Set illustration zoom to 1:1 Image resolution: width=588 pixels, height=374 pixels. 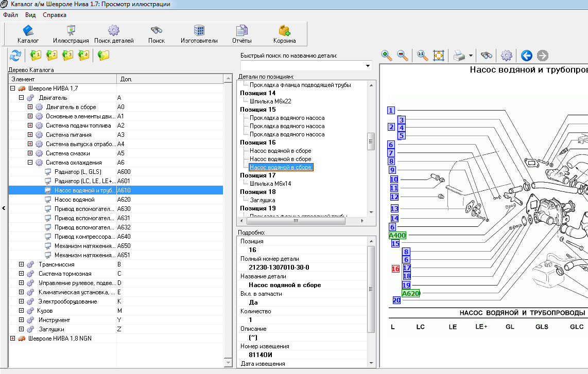tap(423, 56)
